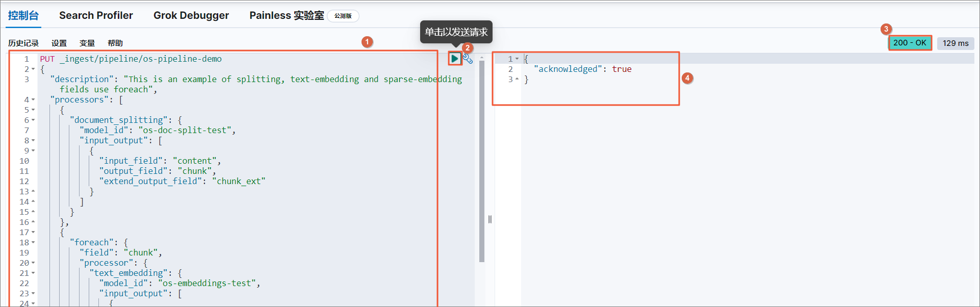The height and width of the screenshot is (307, 980).
Task: Switch to the 控制台 tab
Action: point(23,15)
